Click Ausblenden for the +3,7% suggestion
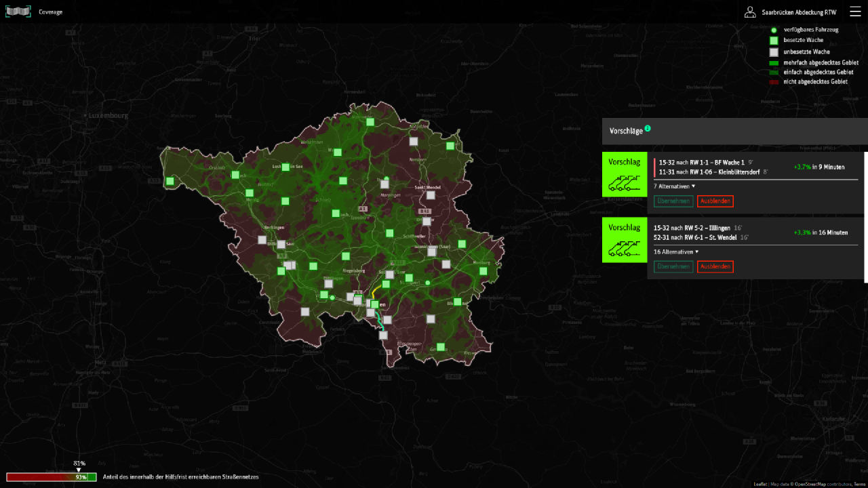868x488 pixels. click(715, 201)
